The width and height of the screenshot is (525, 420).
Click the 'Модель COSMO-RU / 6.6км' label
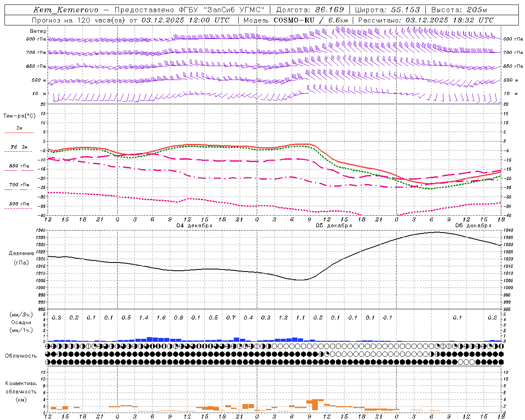pos(296,20)
